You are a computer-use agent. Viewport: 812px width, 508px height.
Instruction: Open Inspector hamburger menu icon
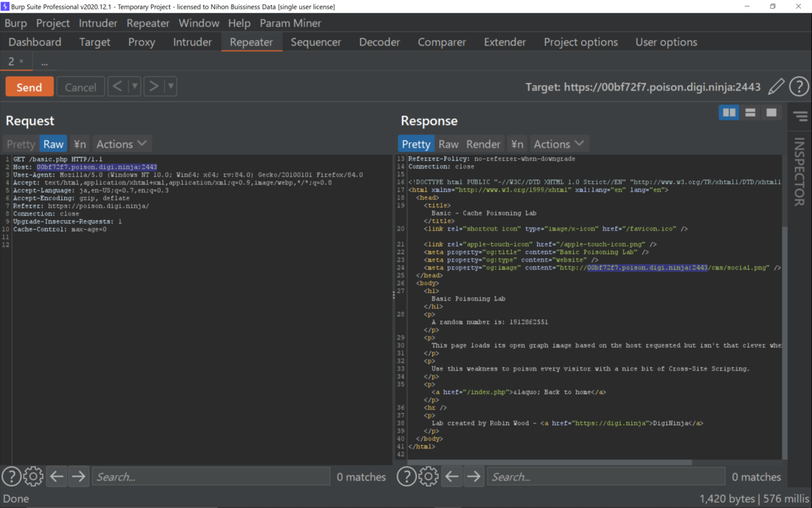pos(801,117)
